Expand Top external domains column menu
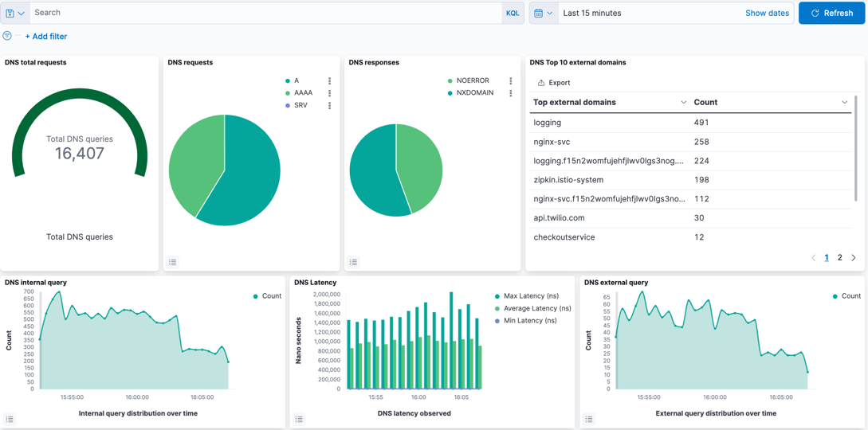Viewport: 868px width, 430px height. pyautogui.click(x=683, y=103)
